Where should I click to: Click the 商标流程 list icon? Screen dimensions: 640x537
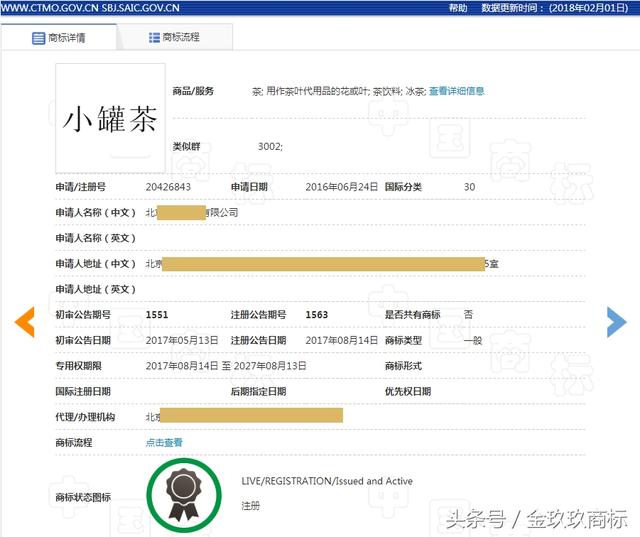154,38
